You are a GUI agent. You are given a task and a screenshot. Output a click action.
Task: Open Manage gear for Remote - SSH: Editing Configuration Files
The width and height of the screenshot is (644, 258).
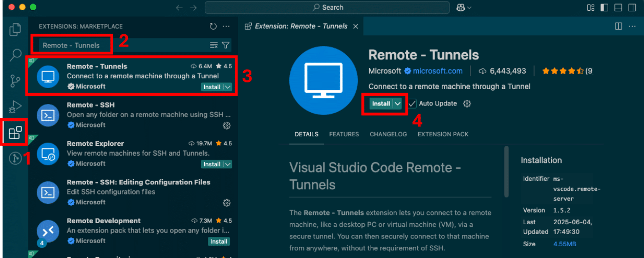(227, 203)
